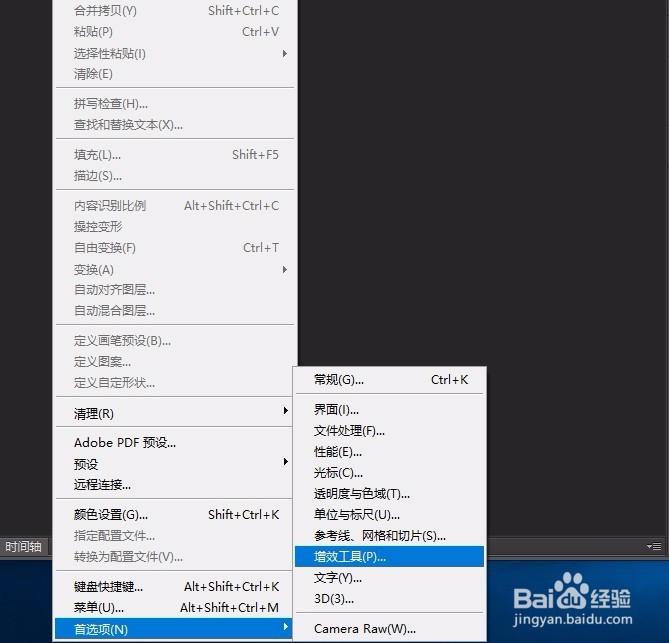
Task: Choose 填充(L)... from the menu
Action: tap(175, 154)
